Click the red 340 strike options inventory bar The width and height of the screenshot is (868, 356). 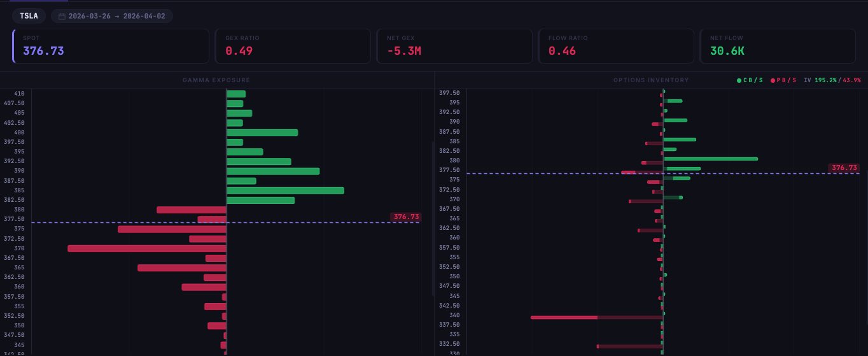(564, 317)
